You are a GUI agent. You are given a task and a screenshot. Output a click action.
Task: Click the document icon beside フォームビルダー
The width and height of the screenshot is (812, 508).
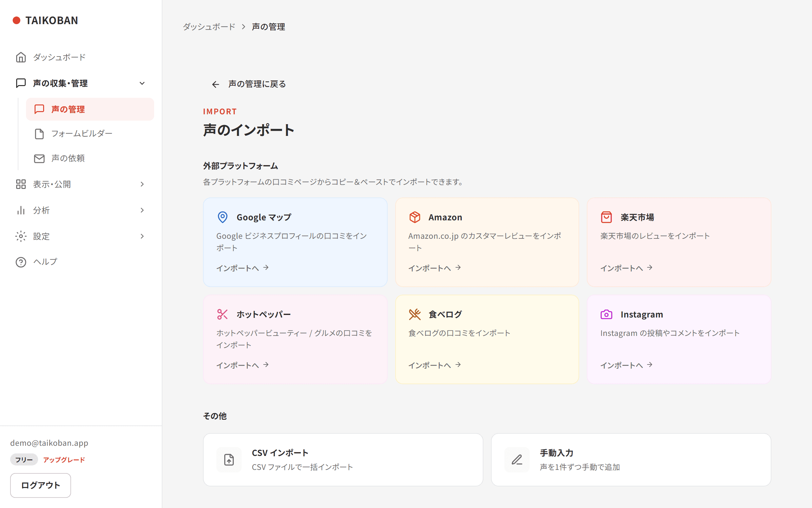pos(39,134)
